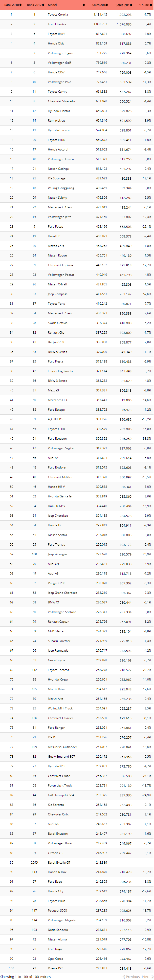154x980 pixels.
Task: Click the Rank 2018 column header text
Action: 11,5
